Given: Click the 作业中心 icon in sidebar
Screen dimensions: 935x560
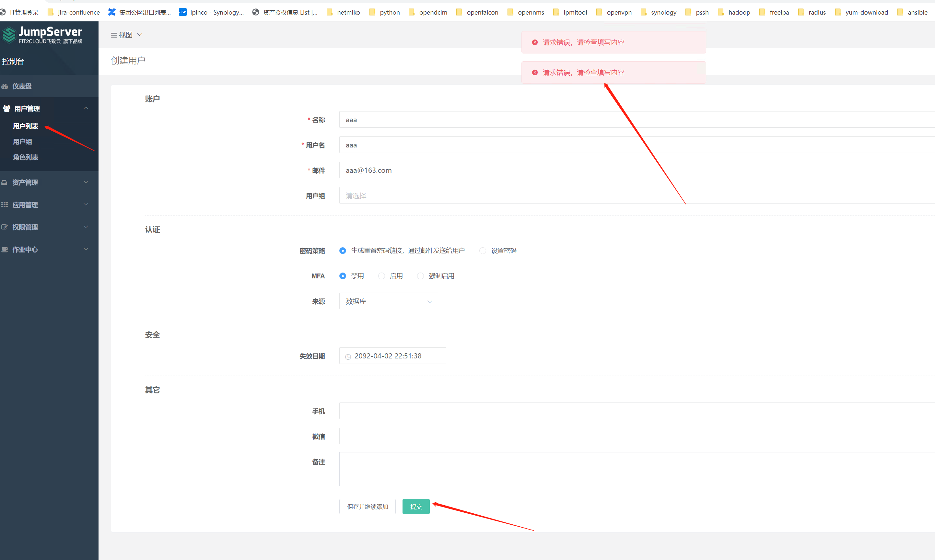Looking at the screenshot, I should point(5,250).
